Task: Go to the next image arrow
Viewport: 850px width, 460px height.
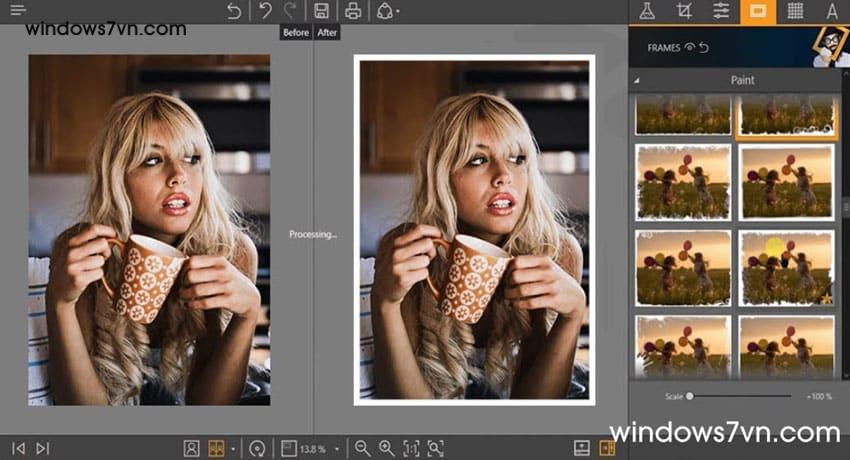Action: pos(42,448)
